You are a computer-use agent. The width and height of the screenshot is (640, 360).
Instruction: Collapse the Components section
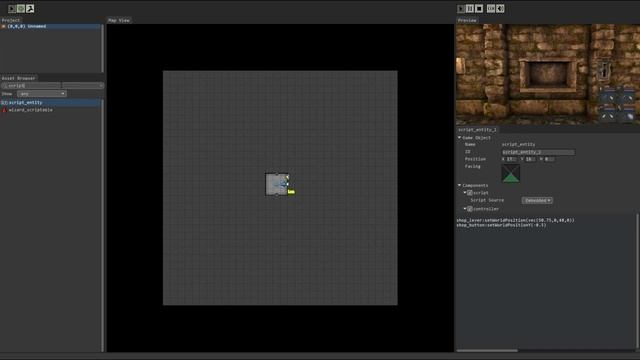[459, 185]
